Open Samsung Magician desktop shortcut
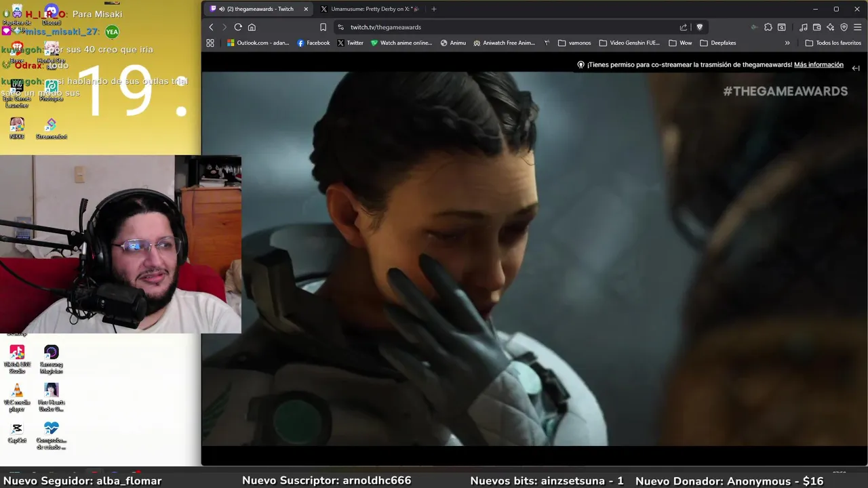The height and width of the screenshot is (488, 868). [x=52, y=359]
